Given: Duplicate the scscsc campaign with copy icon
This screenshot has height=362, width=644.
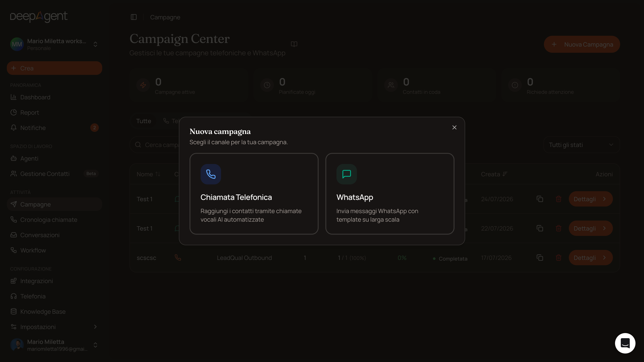Looking at the screenshot, I should [x=540, y=258].
